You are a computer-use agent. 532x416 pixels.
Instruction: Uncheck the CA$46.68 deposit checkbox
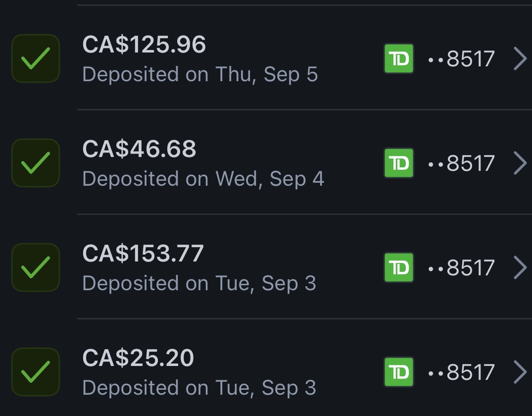(x=36, y=163)
